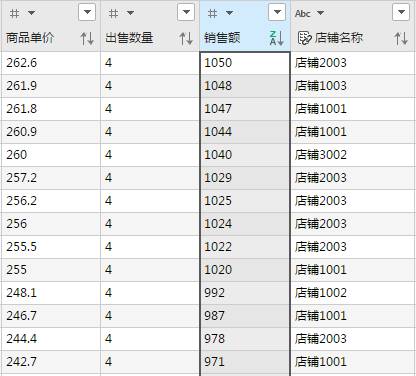Click Abc type icon of 店铺名称 column

pyautogui.click(x=303, y=13)
